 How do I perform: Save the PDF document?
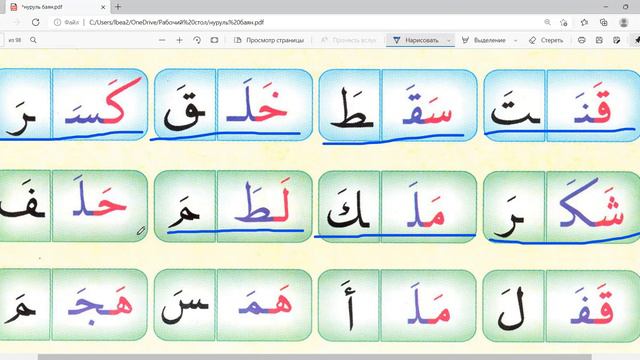599,40
